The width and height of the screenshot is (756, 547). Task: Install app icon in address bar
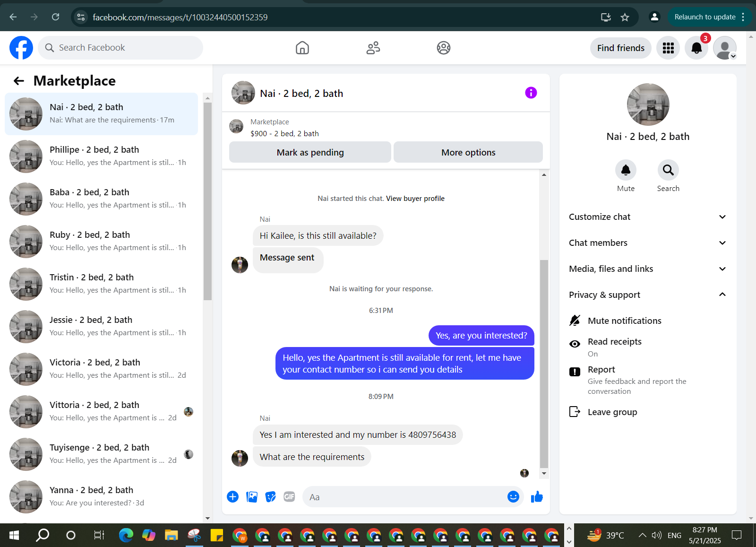606,17
